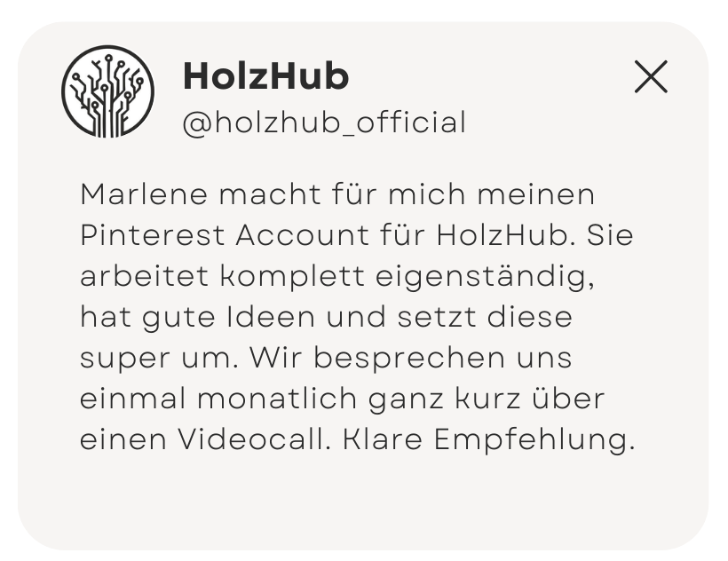Select the word Pinterest in the text
Image resolution: width=728 pixels, height=561 pixels.
(153, 235)
